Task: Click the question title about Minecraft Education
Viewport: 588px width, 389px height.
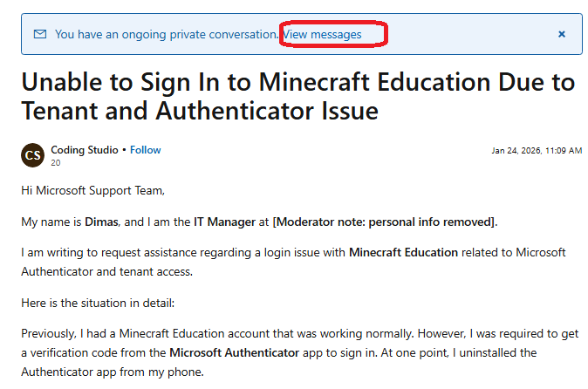Action: 298,96
